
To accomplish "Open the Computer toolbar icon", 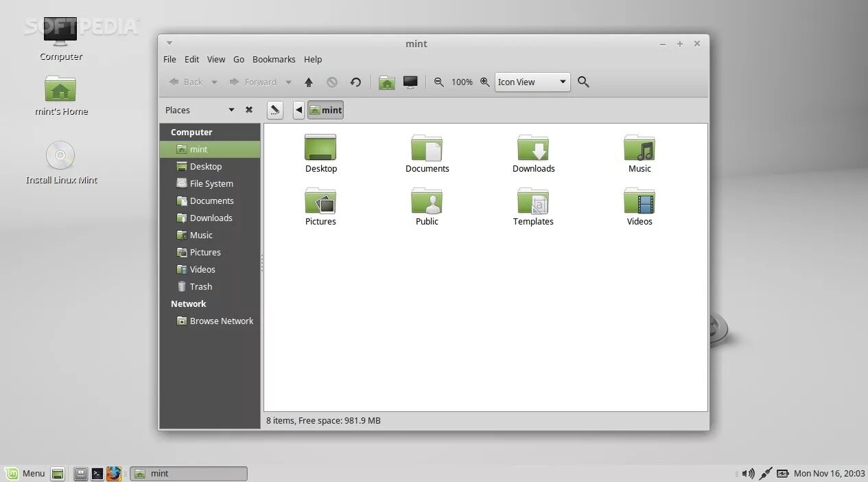I will click(x=410, y=82).
